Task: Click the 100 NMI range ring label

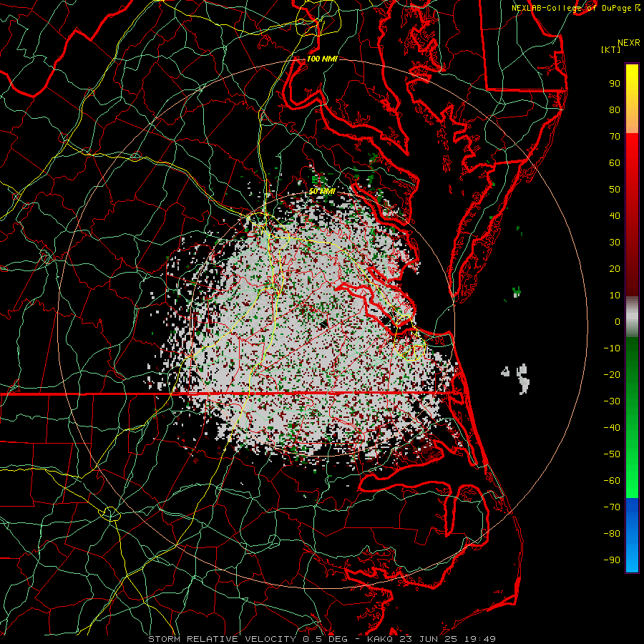Action: pos(322,59)
